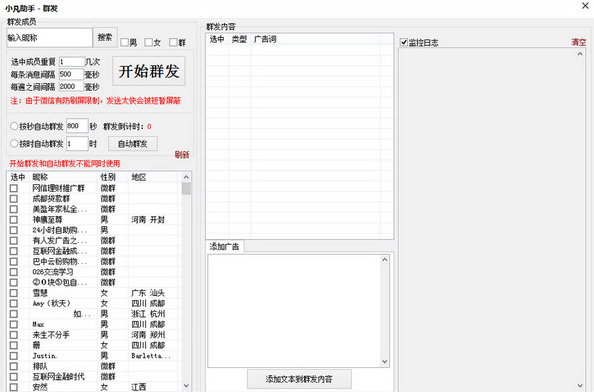Click the red 清空 link
Screen dimensions: 594x392
[578, 42]
